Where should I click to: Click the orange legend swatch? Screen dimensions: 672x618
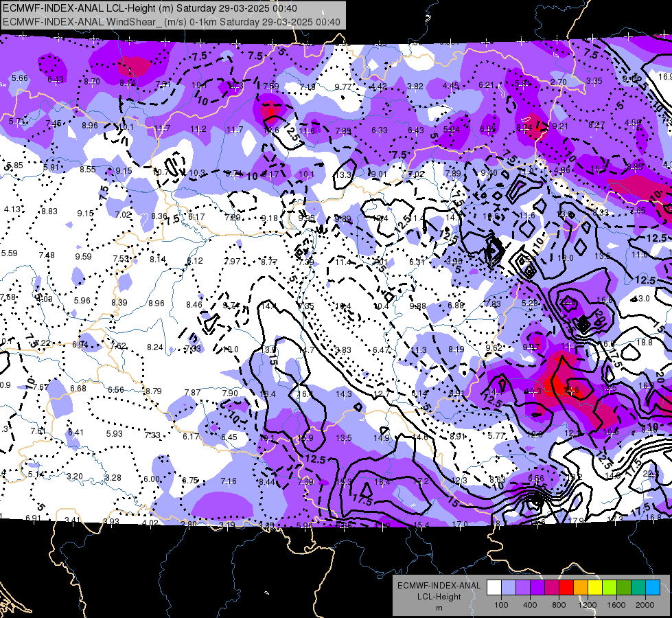[581, 588]
